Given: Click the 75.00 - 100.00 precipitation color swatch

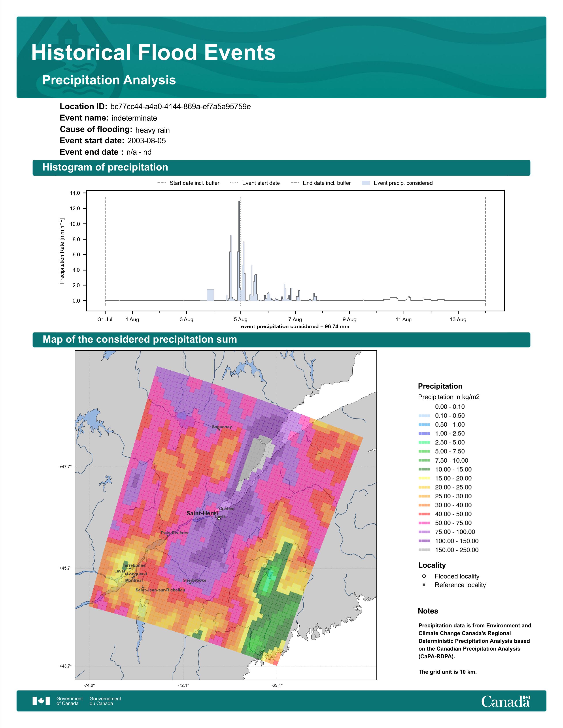Looking at the screenshot, I should click(424, 532).
